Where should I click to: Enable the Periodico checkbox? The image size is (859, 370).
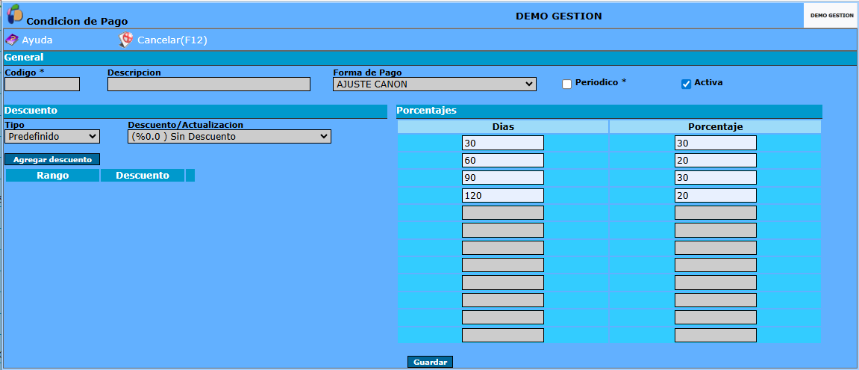point(567,84)
